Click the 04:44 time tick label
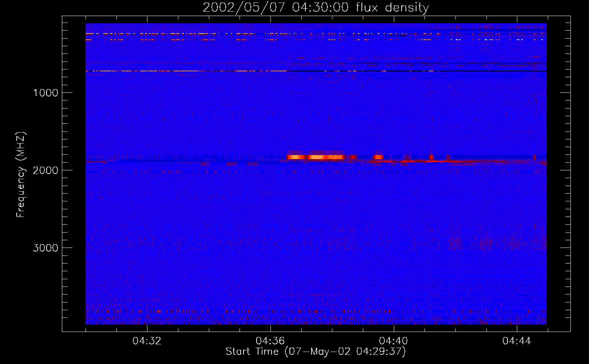Viewport: 589px width, 364px height. 517,341
